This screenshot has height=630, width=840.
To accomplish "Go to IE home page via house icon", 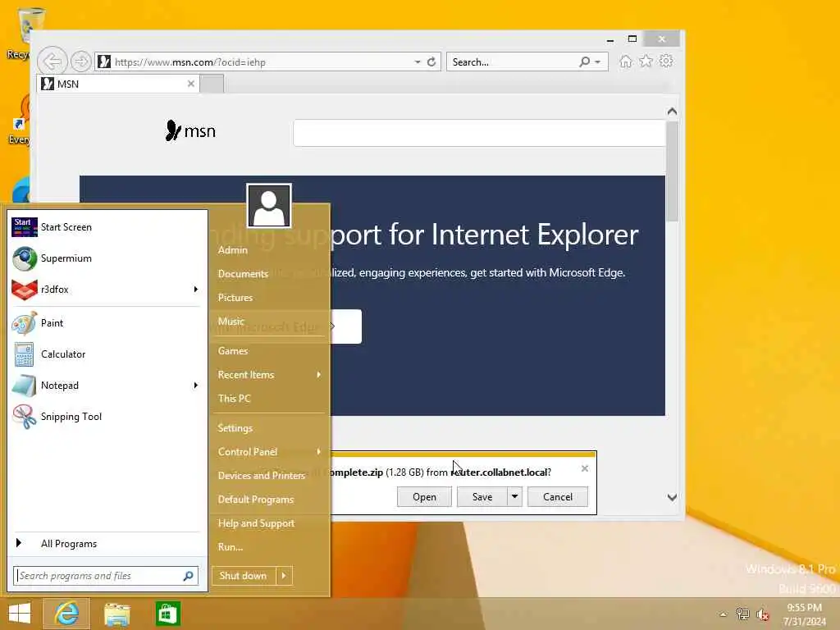I will tap(625, 61).
